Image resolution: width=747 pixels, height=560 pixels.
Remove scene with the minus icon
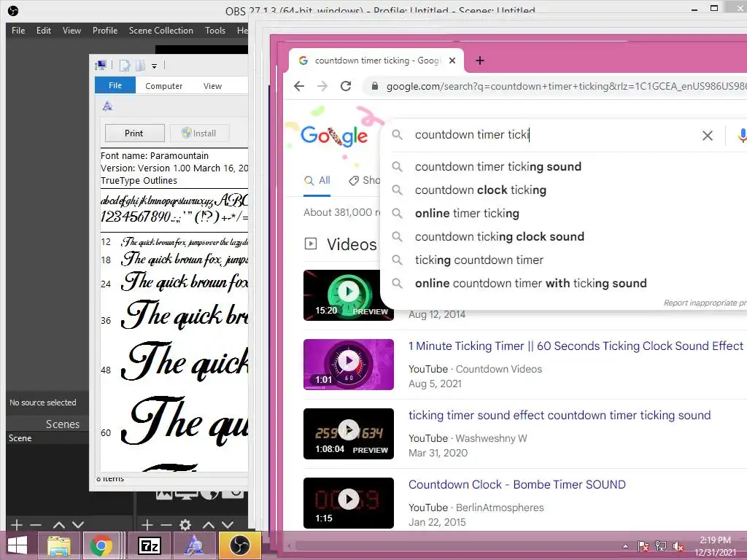36,525
